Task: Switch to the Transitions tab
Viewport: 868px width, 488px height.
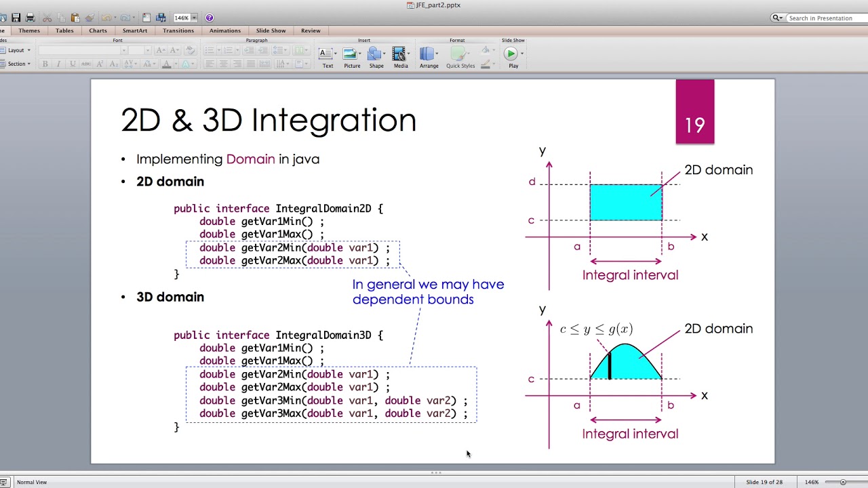Action: pos(178,30)
